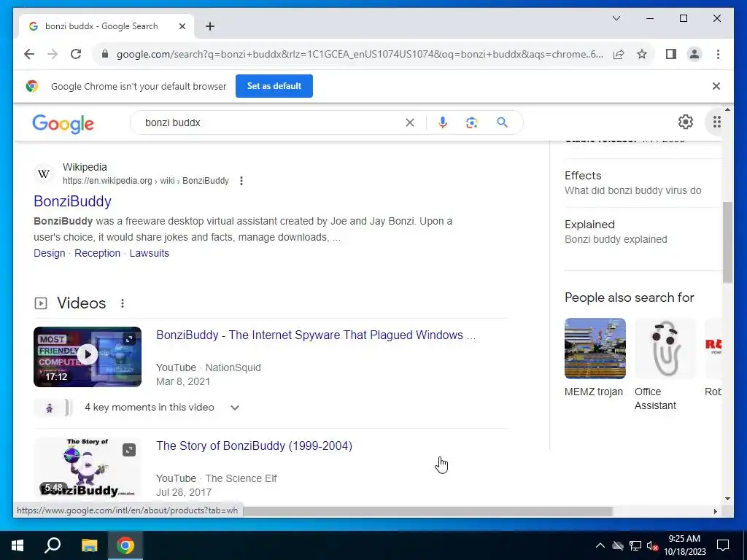Click the Google logo
Screen dimensions: 747x560
pos(63,123)
